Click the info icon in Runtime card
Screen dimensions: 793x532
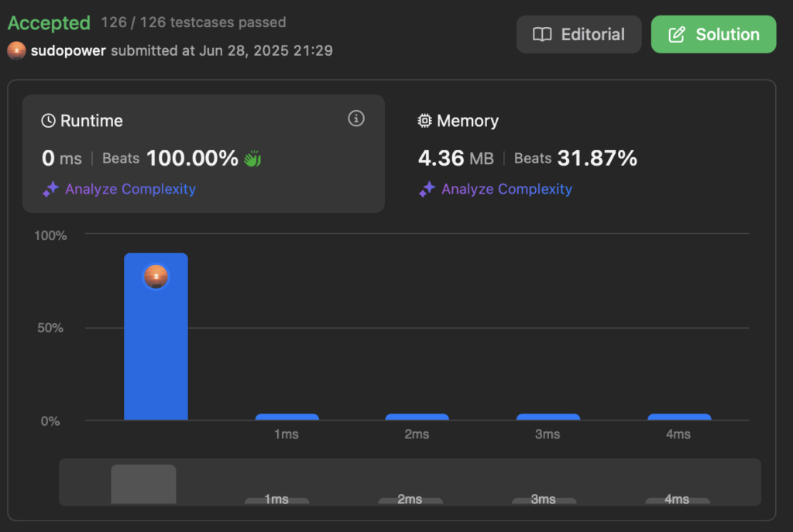click(356, 118)
